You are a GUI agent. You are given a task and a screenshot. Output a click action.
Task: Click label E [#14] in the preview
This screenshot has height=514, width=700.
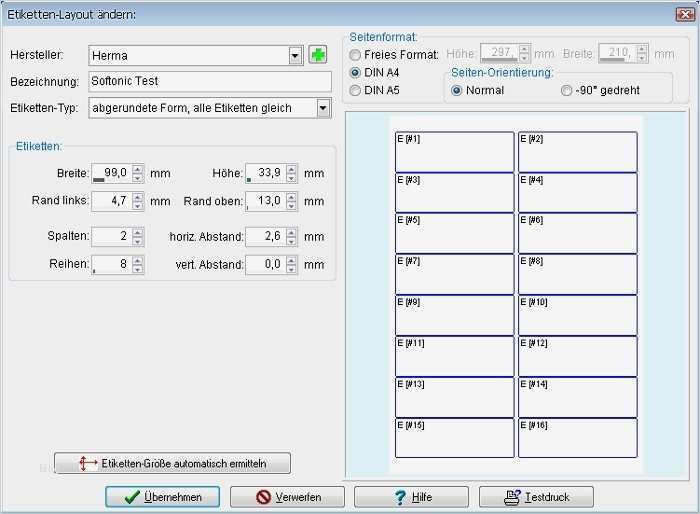point(578,397)
